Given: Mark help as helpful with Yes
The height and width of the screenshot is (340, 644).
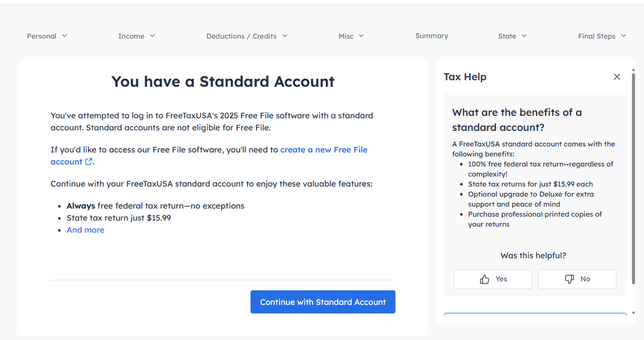Looking at the screenshot, I should coord(493,279).
